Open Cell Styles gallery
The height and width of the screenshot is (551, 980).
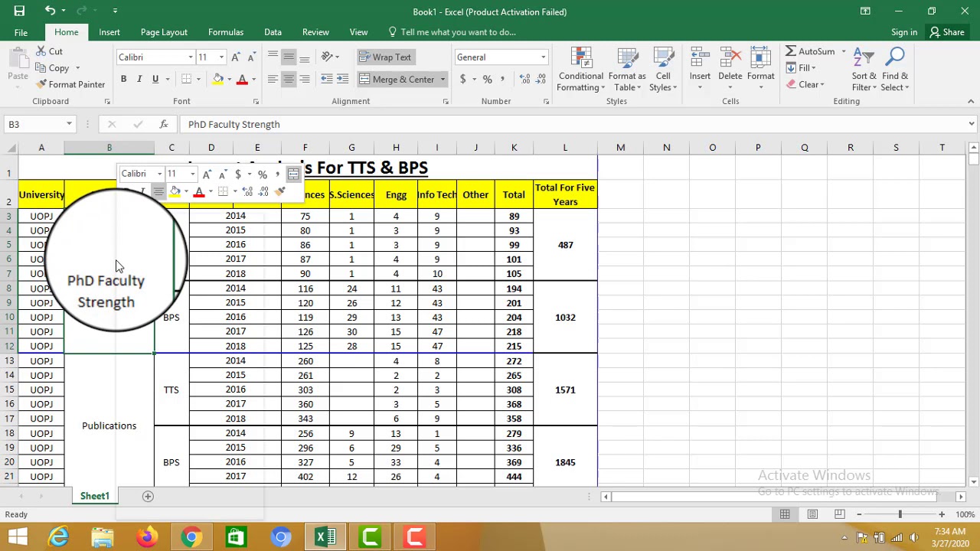tap(663, 70)
